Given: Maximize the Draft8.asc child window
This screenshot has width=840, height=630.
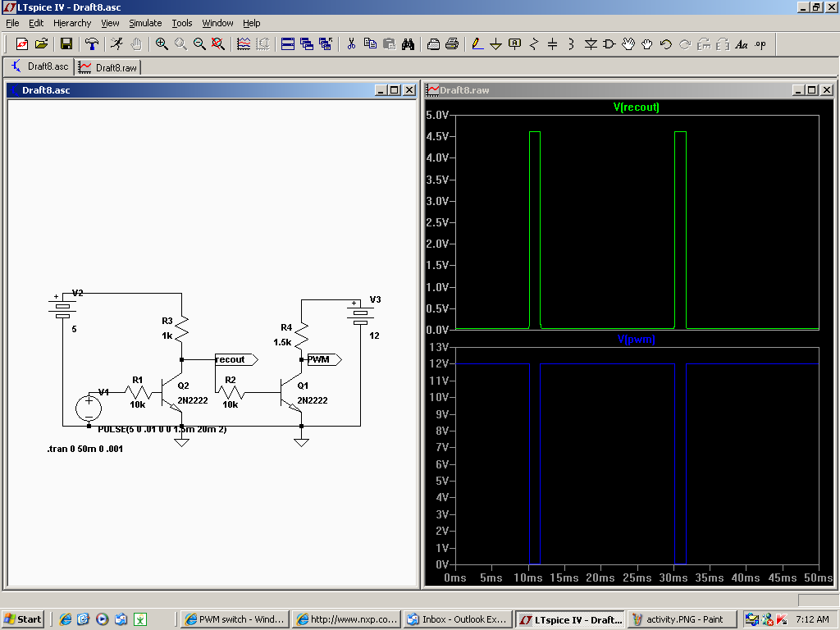Looking at the screenshot, I should (395, 90).
